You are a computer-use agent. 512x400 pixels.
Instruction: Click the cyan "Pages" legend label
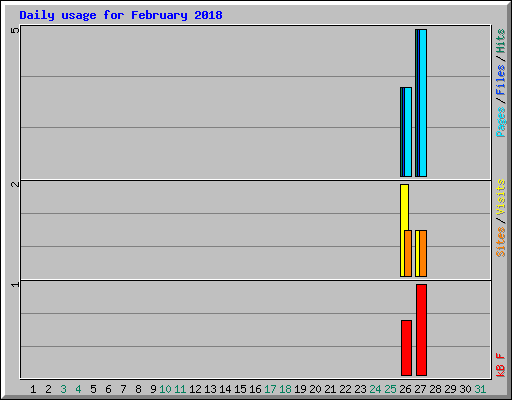500,122
